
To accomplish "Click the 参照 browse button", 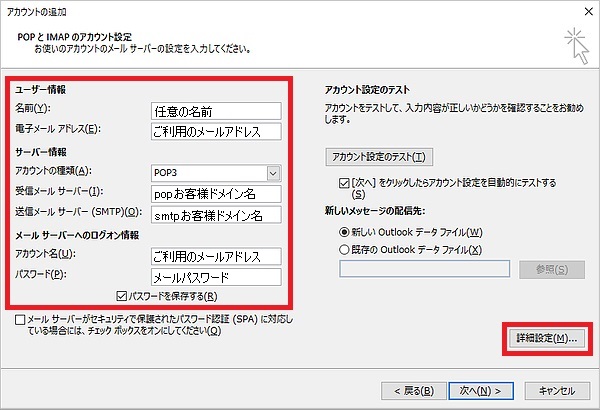I will click(549, 270).
